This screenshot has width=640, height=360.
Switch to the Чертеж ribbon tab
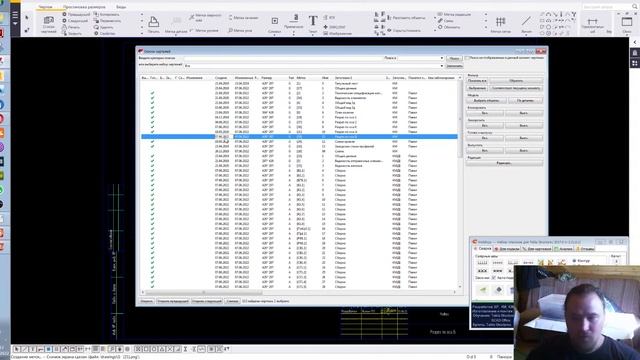[x=46, y=7]
